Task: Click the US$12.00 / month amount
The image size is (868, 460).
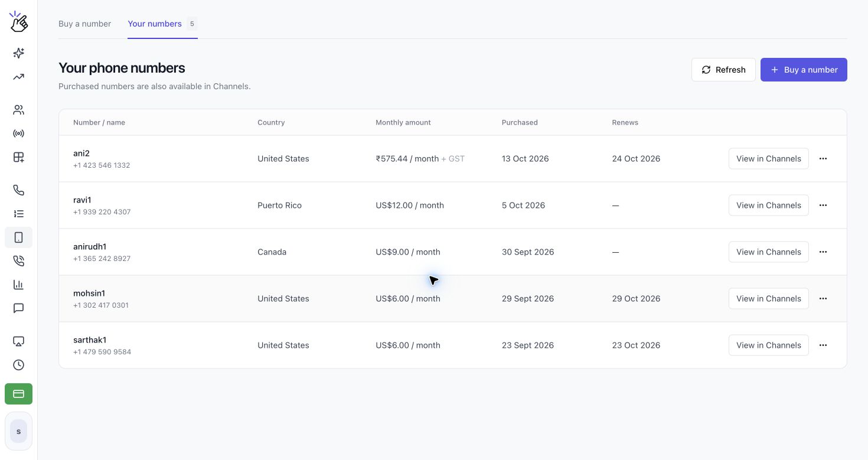Action: pos(410,205)
